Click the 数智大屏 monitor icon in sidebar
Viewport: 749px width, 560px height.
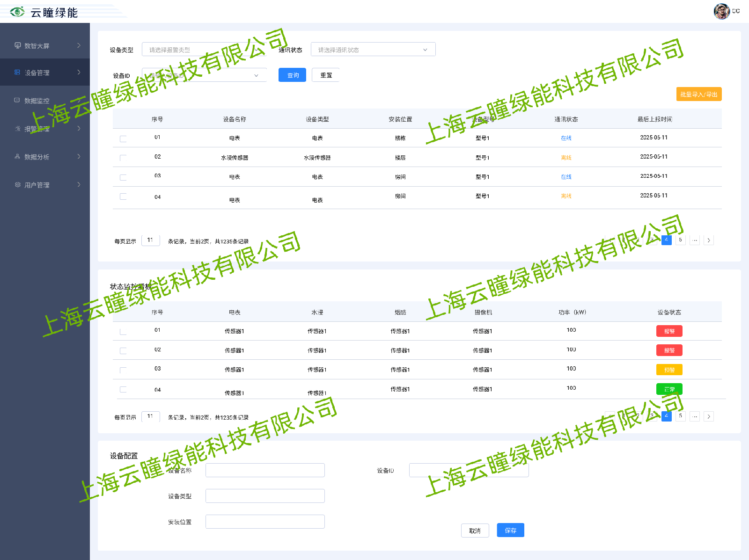pos(18,45)
